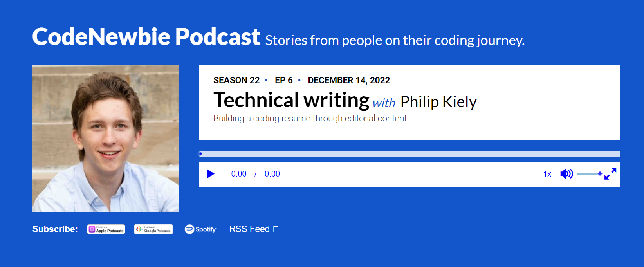
Task: Open the CodeNewbie Podcast heading link
Action: tap(146, 37)
